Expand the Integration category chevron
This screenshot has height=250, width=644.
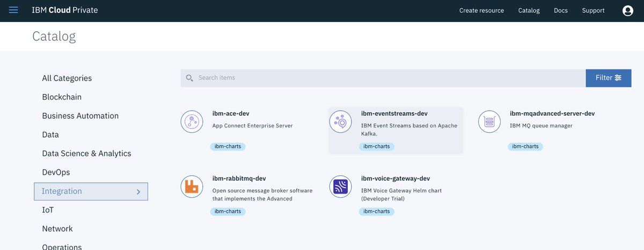pos(138,191)
